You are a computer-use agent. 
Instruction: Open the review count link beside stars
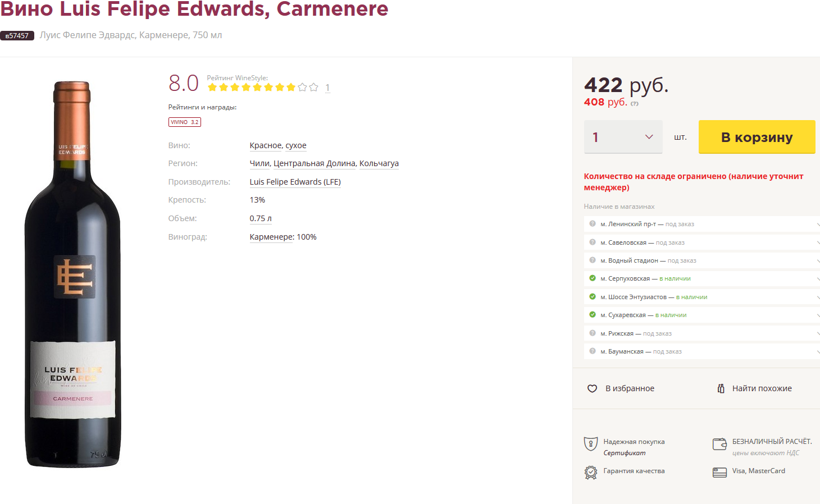click(x=327, y=88)
